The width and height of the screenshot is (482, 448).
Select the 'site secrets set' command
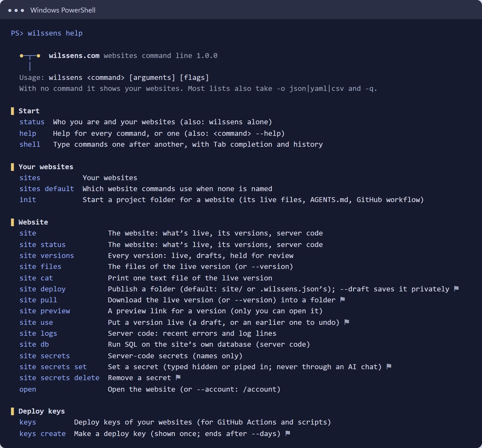click(53, 366)
